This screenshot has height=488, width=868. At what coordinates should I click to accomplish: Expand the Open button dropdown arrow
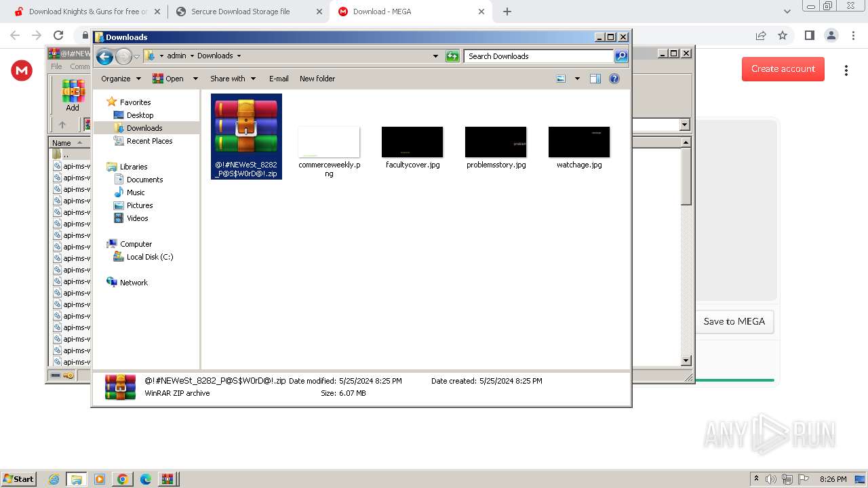click(195, 79)
